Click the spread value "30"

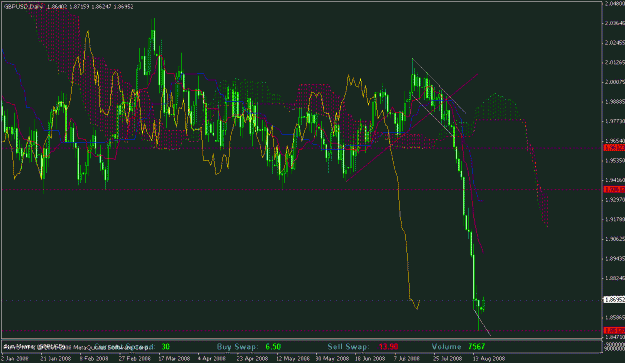coord(165,347)
